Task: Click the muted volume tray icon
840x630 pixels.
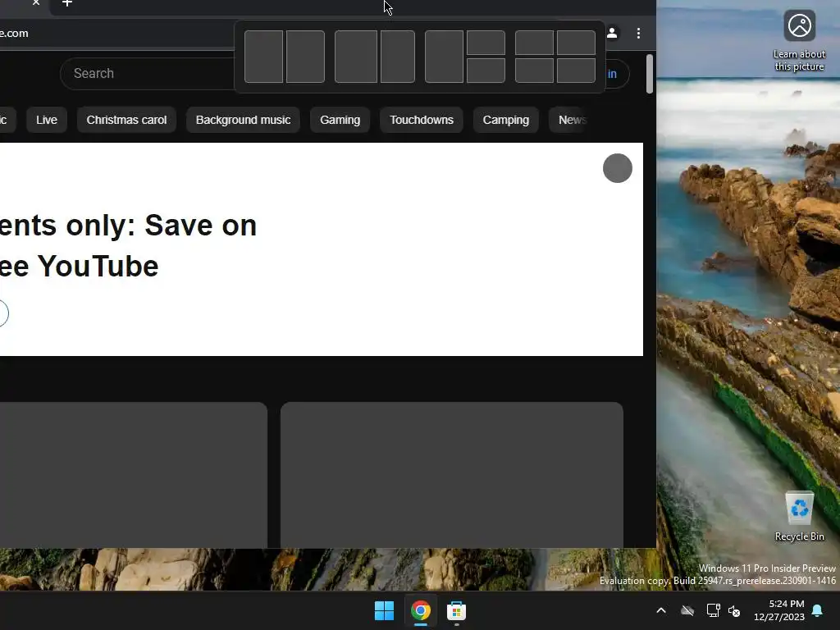Action: [734, 610]
